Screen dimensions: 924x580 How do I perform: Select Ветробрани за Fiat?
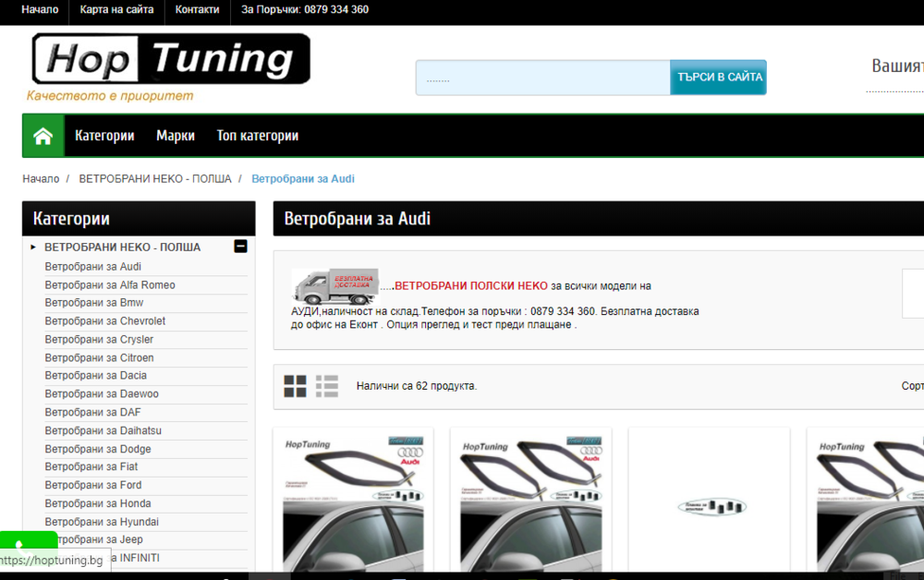pyautogui.click(x=91, y=467)
